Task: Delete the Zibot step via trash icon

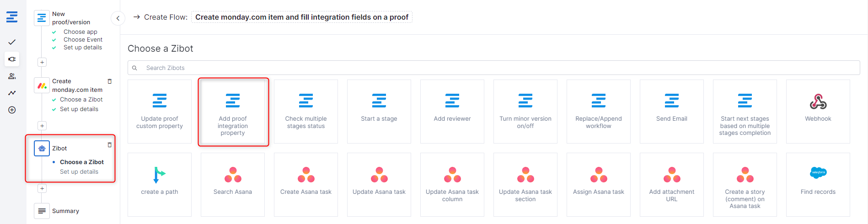Action: point(109,145)
